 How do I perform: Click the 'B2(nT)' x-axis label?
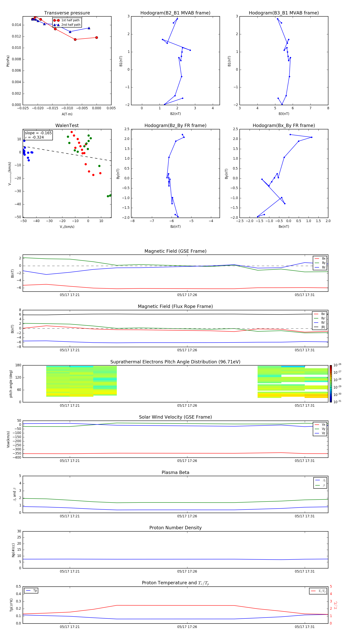pyautogui.click(x=175, y=114)
